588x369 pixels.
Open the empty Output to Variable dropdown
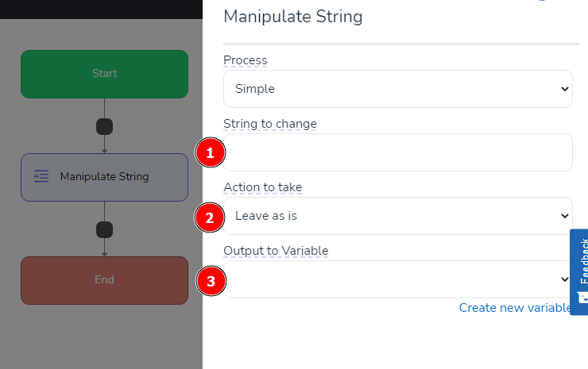click(398, 279)
